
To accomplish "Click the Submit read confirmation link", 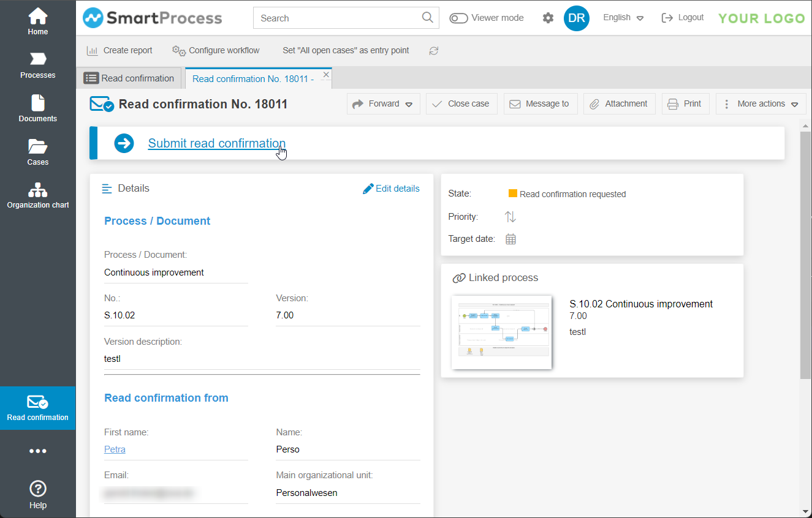I will [216, 143].
